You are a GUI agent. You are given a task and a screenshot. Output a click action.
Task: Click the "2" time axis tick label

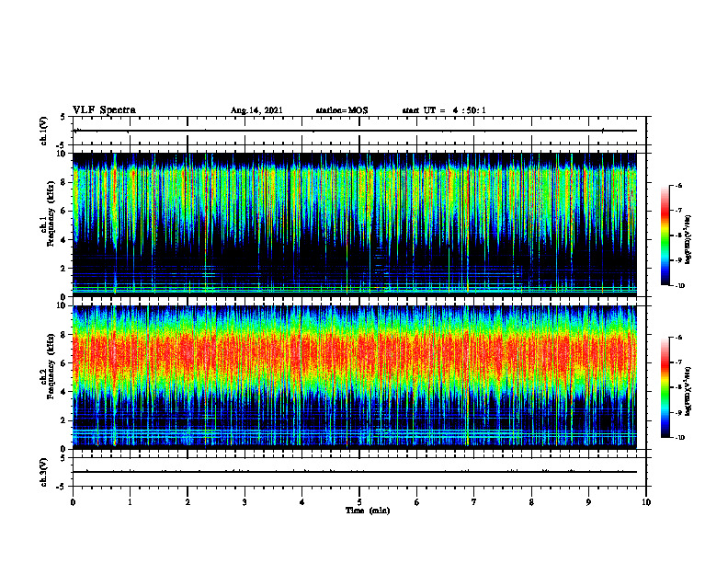point(188,502)
